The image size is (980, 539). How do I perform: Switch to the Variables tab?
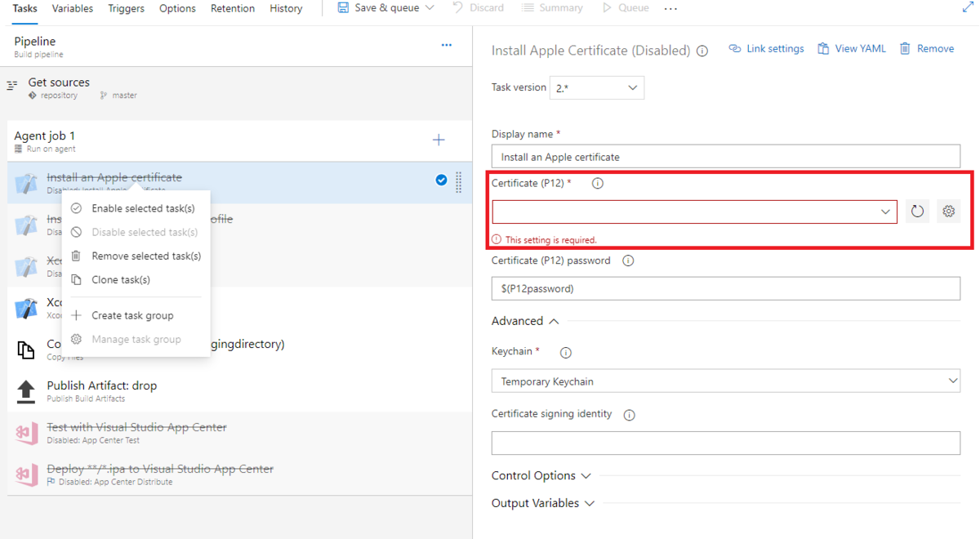[72, 8]
